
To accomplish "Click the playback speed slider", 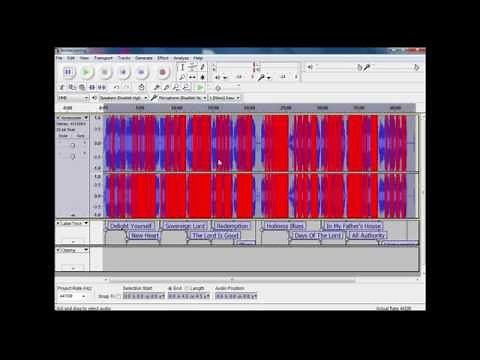I will [228, 87].
